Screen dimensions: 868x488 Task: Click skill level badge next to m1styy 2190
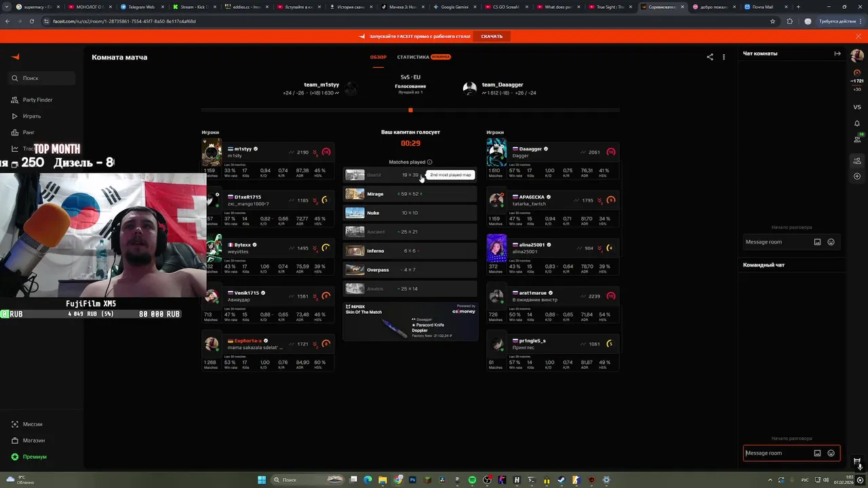pyautogui.click(x=326, y=152)
